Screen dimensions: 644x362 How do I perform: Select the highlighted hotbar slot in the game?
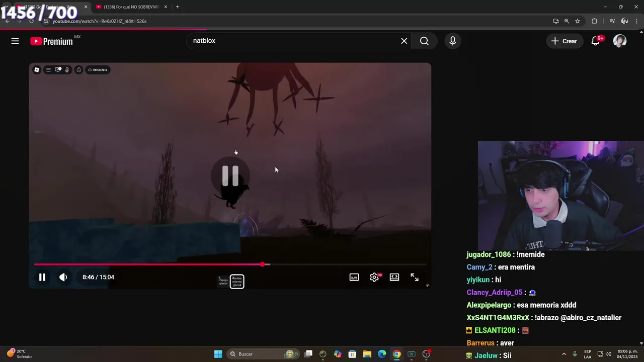point(237,282)
